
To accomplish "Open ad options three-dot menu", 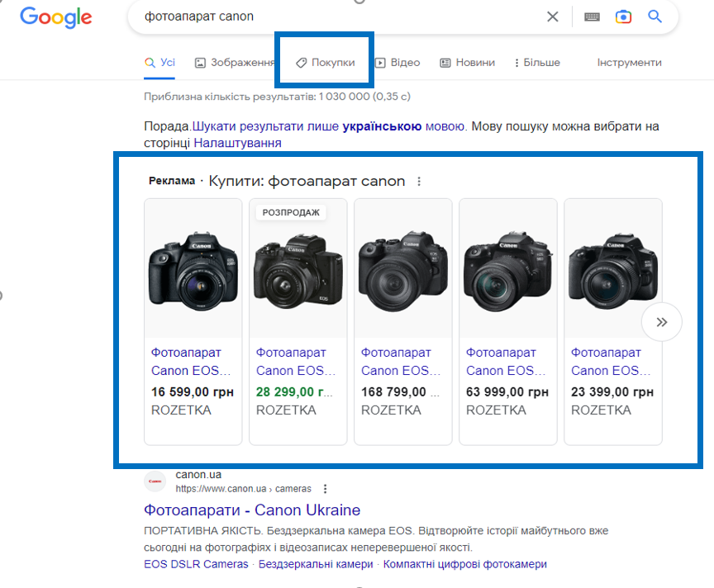I will coord(419,182).
